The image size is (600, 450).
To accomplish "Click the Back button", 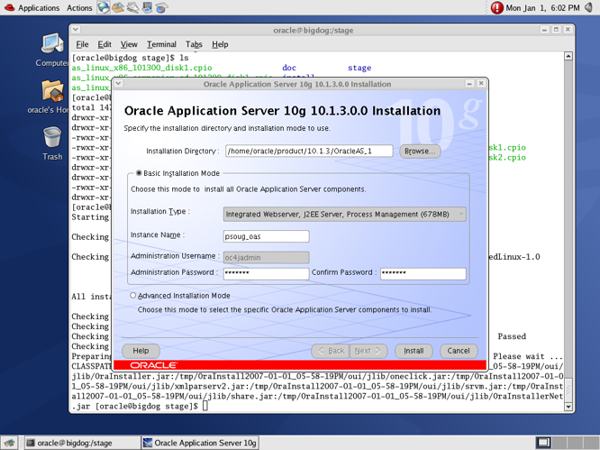I will coord(331,351).
